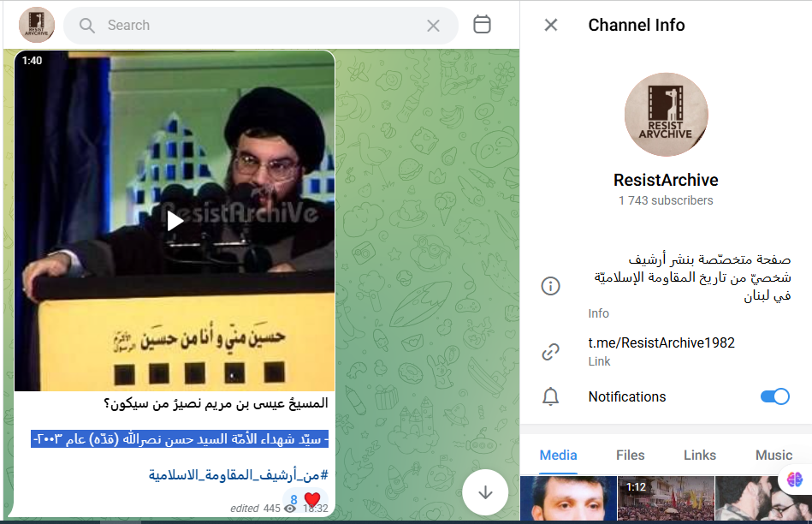The height and width of the screenshot is (524, 812).
Task: Disable the Notifications switch
Action: click(774, 396)
